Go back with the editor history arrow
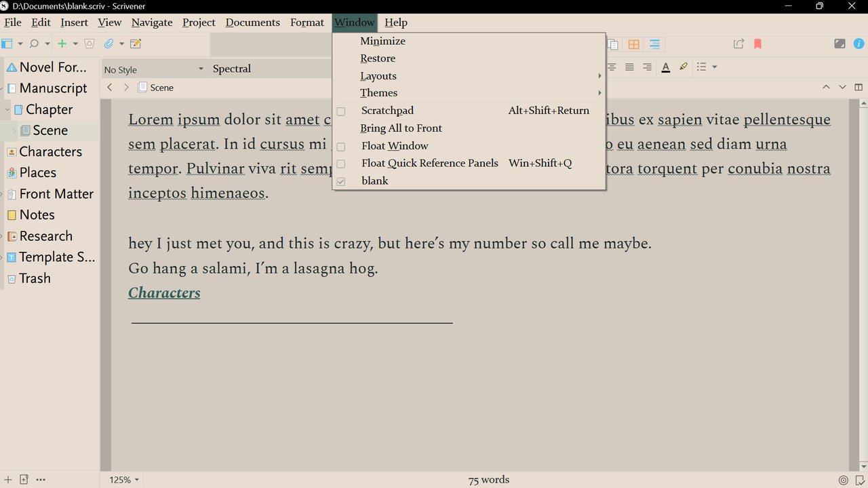This screenshot has width=868, height=488. [x=110, y=88]
